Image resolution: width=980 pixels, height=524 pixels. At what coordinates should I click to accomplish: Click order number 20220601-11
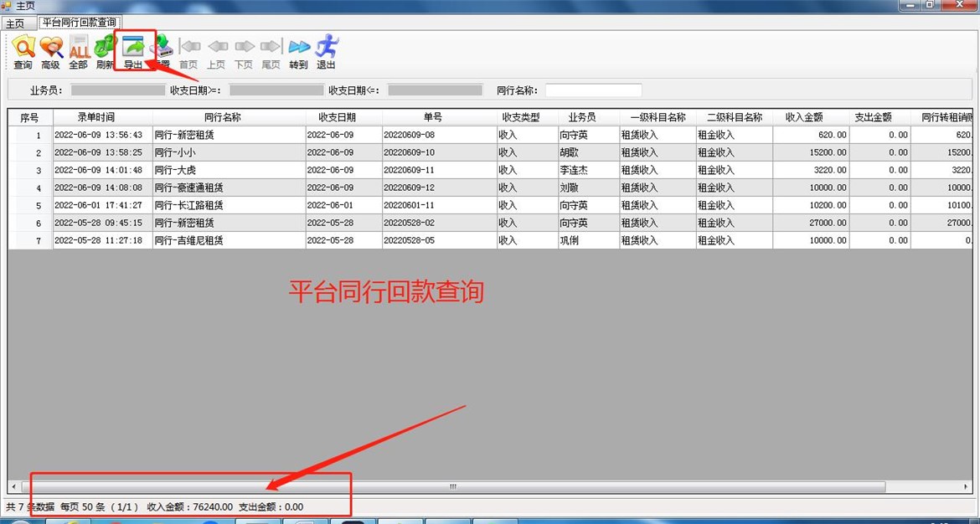440,205
